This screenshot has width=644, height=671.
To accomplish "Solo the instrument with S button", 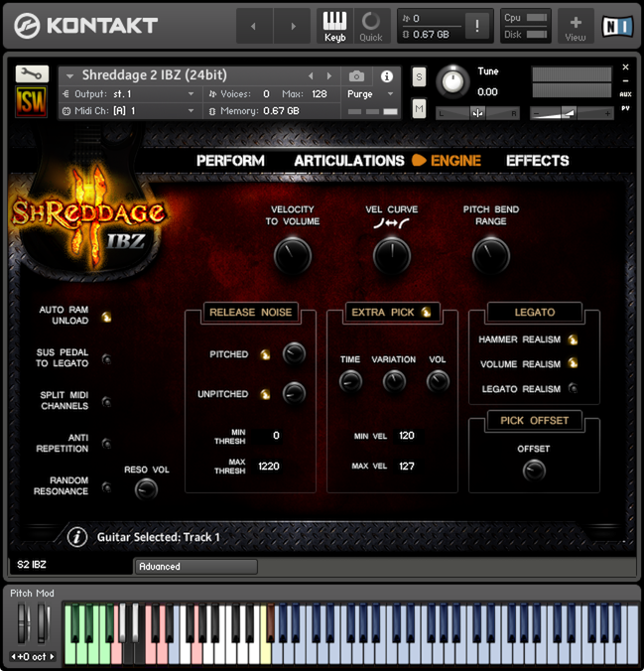I will [419, 77].
